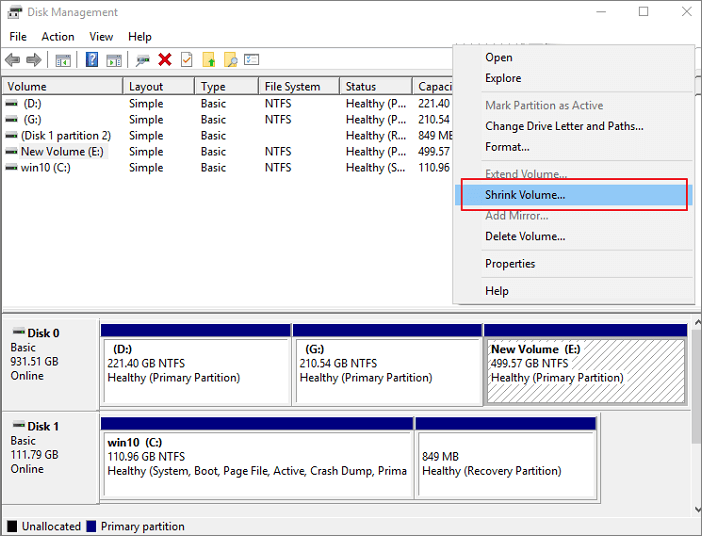The height and width of the screenshot is (536, 702).
Task: Click the folder with green arrow icon
Action: (209, 60)
